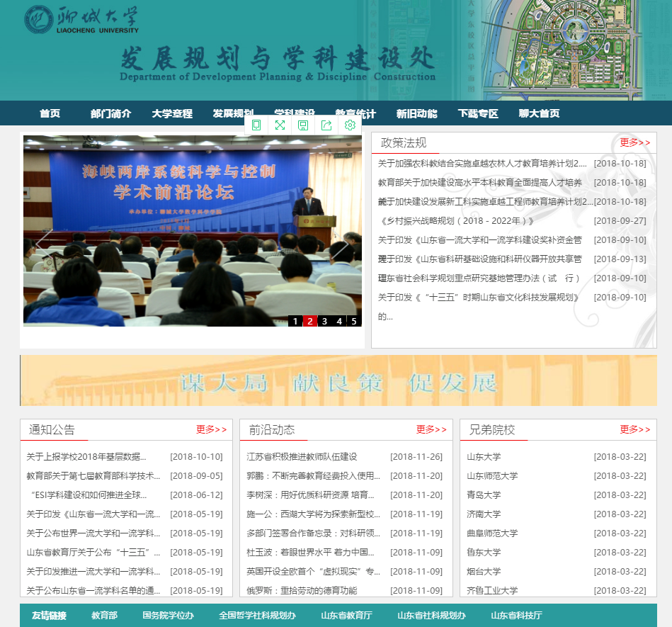Click 更多>> in 前沿动态 panel
This screenshot has height=627, width=672.
click(431, 429)
